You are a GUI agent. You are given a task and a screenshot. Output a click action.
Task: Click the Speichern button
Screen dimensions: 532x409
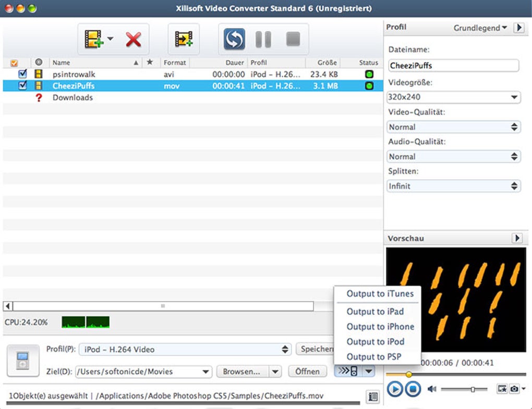click(316, 349)
